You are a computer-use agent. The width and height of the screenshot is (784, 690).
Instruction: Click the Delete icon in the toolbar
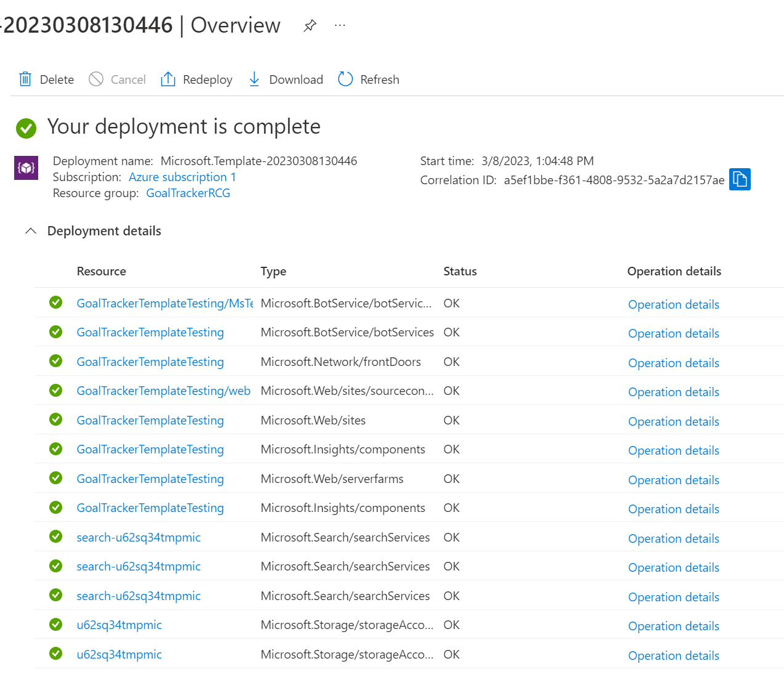pyautogui.click(x=25, y=79)
